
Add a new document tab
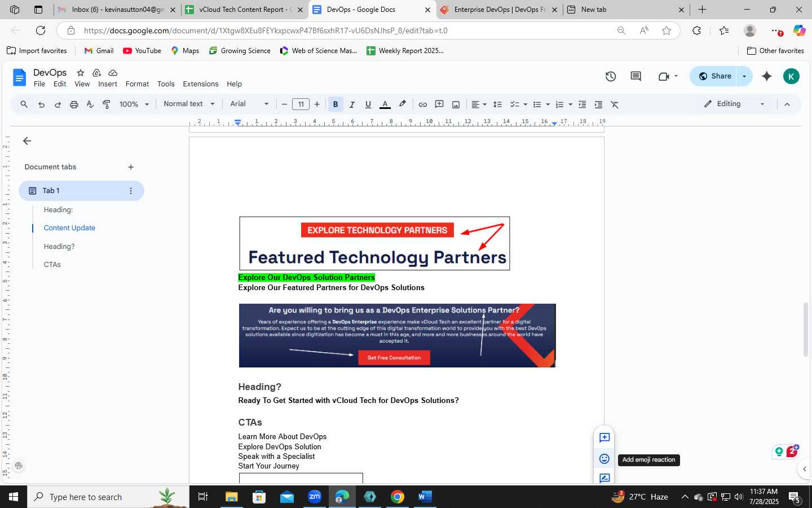click(x=131, y=167)
